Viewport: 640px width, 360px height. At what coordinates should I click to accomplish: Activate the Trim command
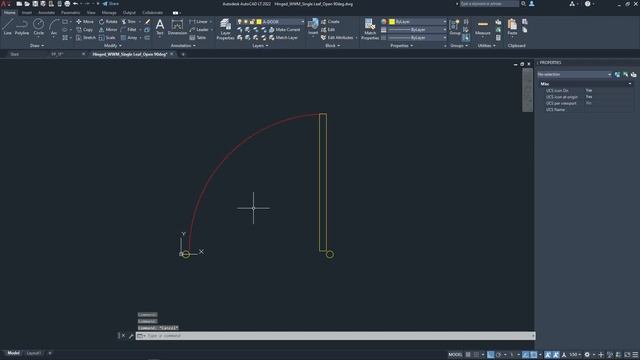(129, 21)
